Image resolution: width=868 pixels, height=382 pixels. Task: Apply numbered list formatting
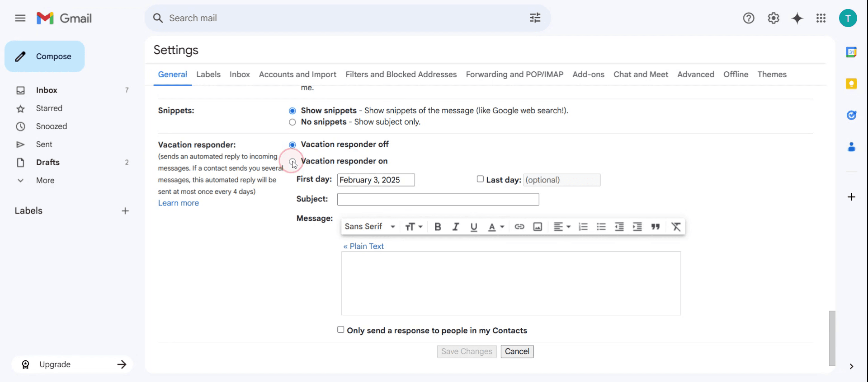[583, 227]
